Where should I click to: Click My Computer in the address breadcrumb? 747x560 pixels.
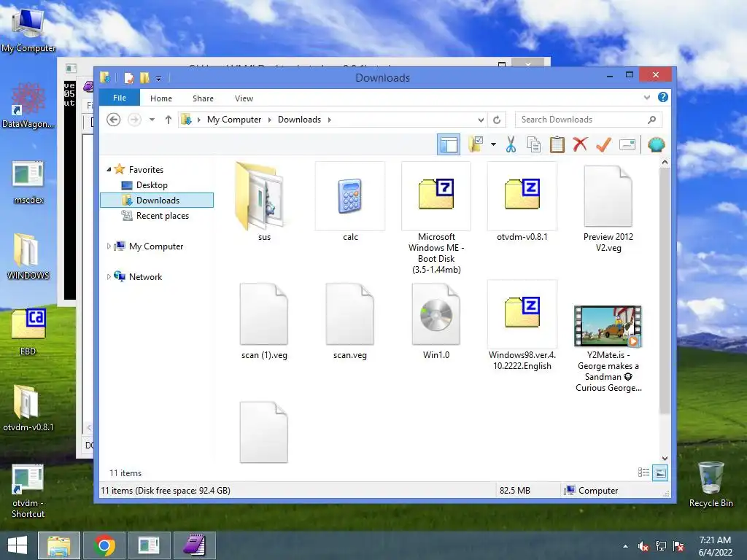point(234,120)
